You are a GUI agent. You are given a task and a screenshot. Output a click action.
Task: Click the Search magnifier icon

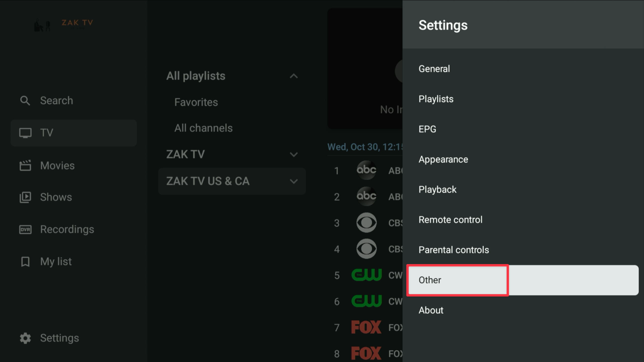(x=25, y=101)
